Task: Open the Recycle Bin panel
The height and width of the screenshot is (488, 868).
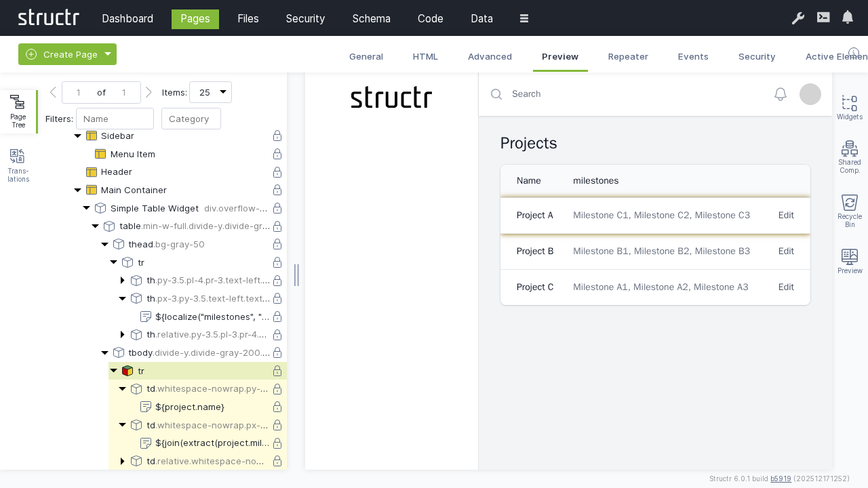Action: (849, 211)
